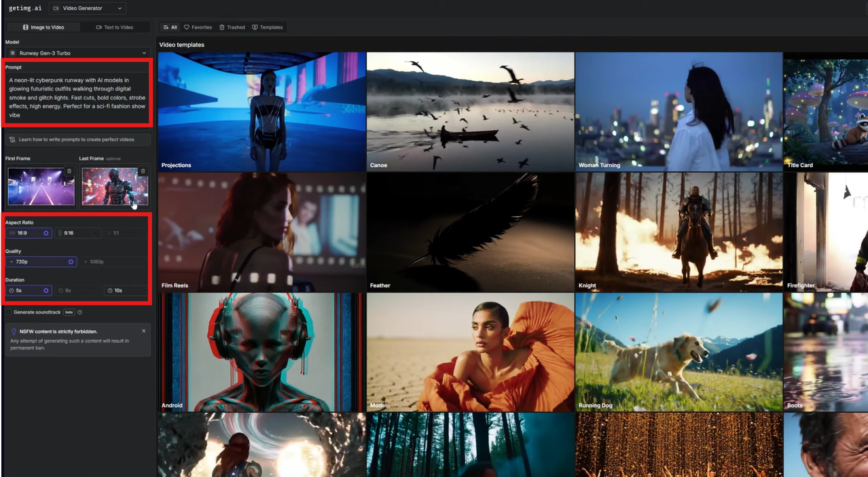Image resolution: width=868 pixels, height=477 pixels.
Task: Click the Video templates heading
Action: point(182,45)
